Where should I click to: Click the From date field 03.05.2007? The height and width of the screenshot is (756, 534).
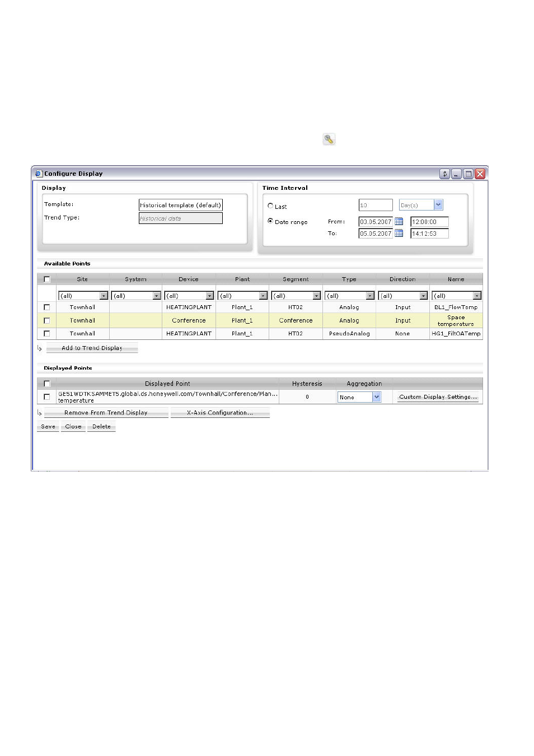coord(376,222)
